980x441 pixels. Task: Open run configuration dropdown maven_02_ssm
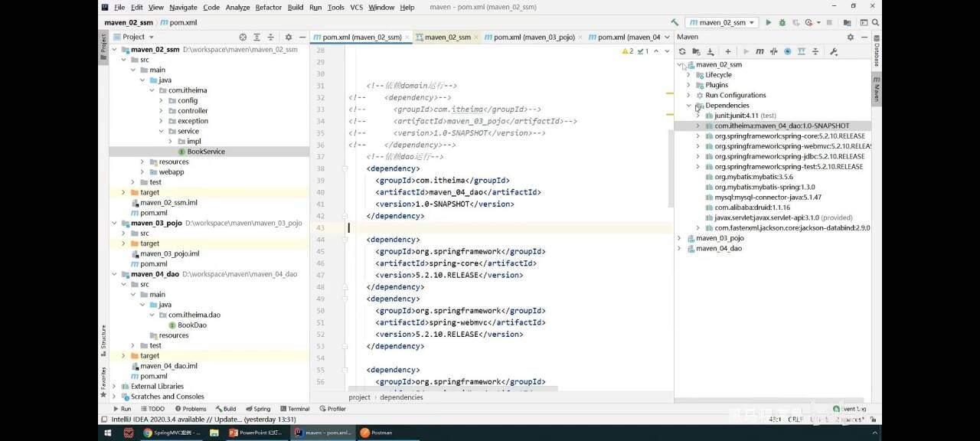pyautogui.click(x=721, y=22)
